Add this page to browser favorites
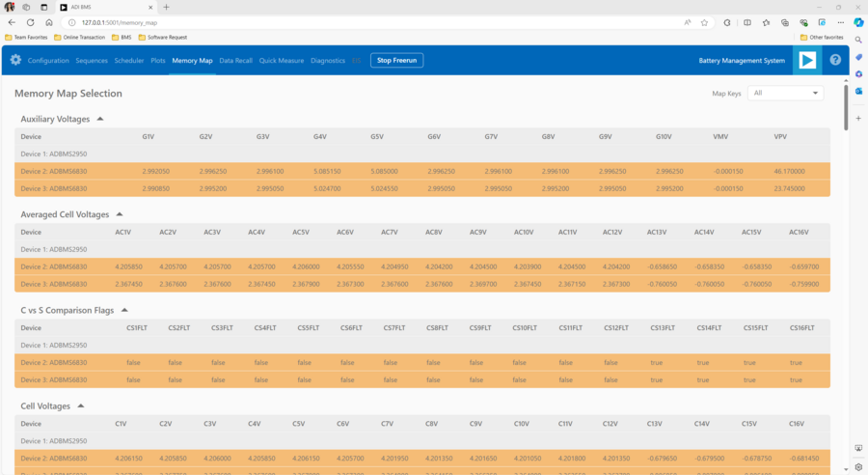This screenshot has width=868, height=475. point(705,21)
